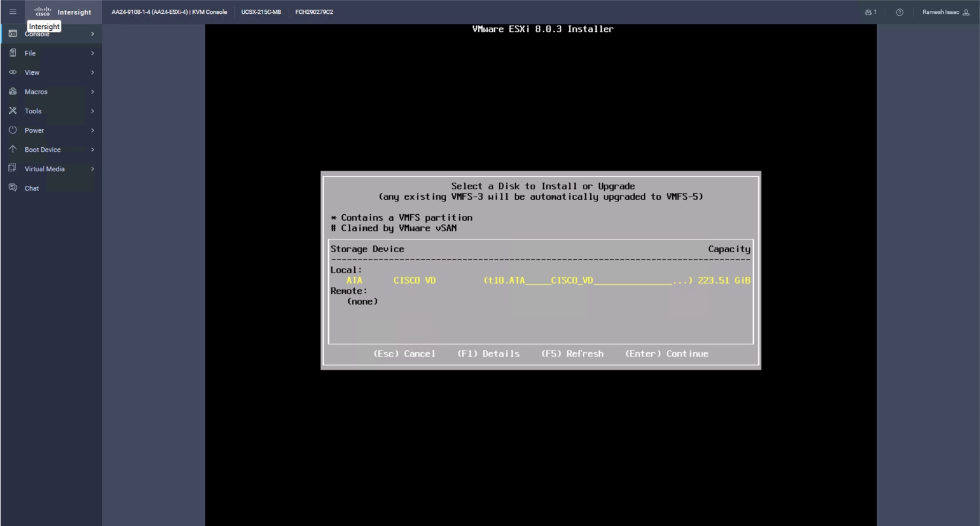Click the (F5) Refresh option
The image size is (980, 526).
pos(572,354)
